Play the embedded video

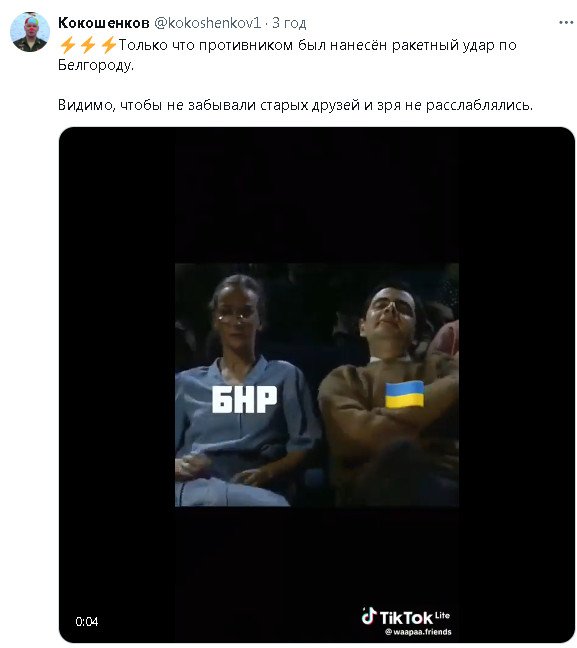click(x=317, y=384)
